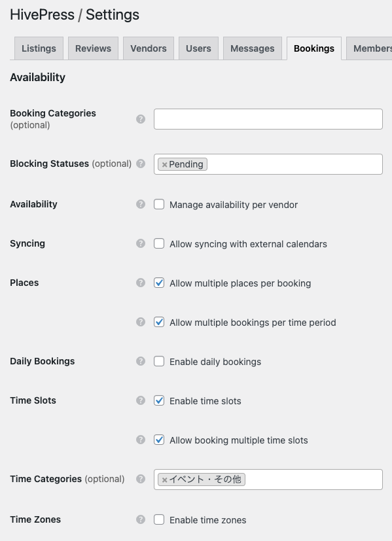Click help icon for Time Zones
Screen dimensions: 392x541
coord(141,519)
